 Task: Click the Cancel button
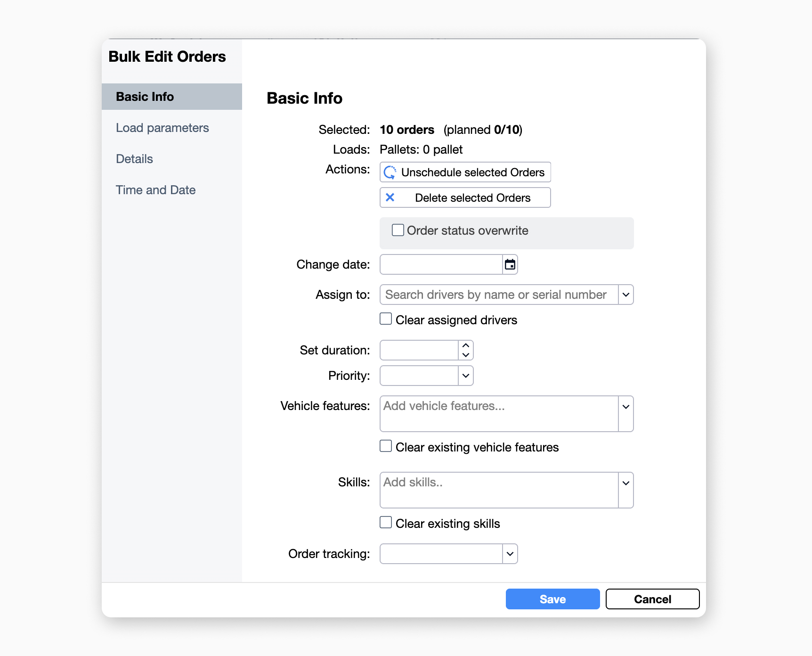(x=652, y=599)
